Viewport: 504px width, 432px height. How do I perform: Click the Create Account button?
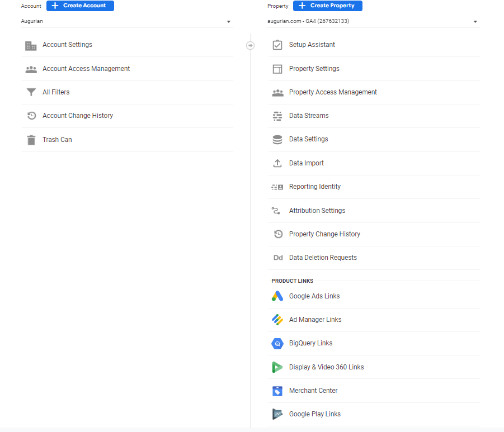[80, 6]
